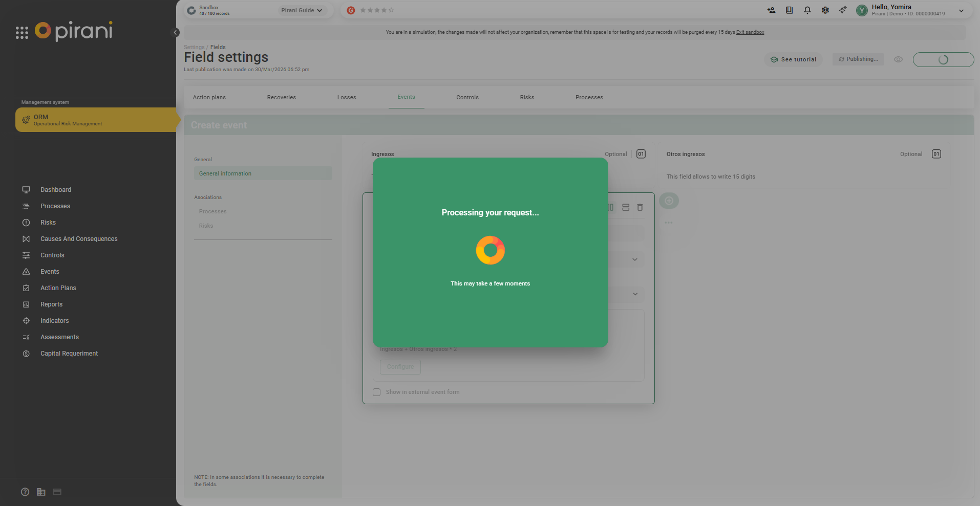Click the help question mark icon
This screenshot has width=980, height=506.
(25, 492)
